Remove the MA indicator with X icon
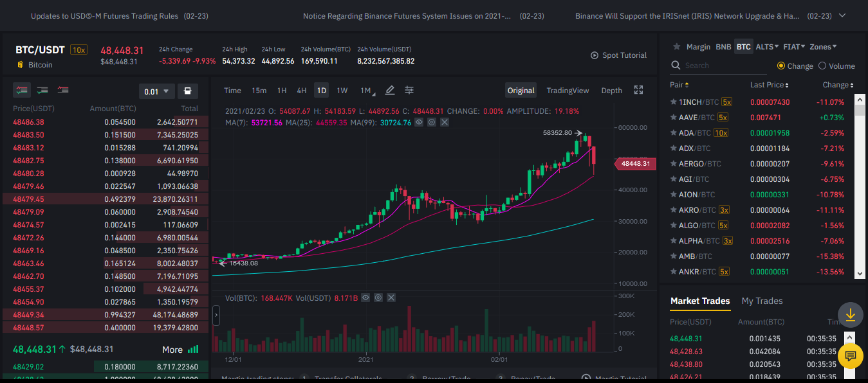 pos(445,122)
